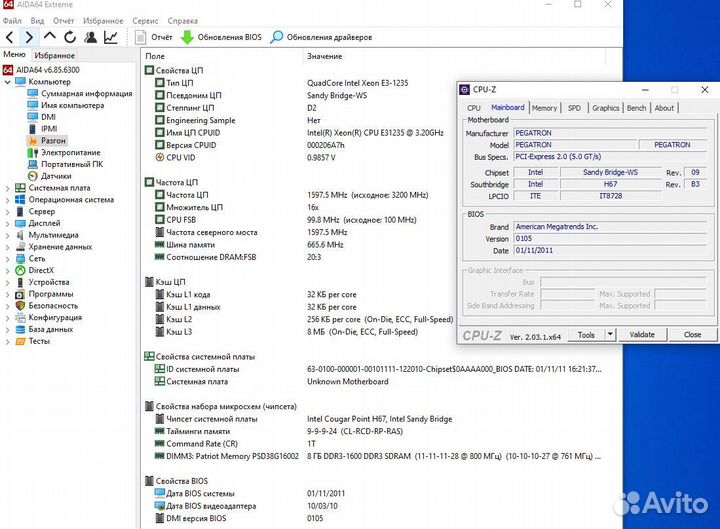Open the graph chart toolbar icon
Image resolution: width=720 pixels, height=529 pixels.
pyautogui.click(x=111, y=37)
